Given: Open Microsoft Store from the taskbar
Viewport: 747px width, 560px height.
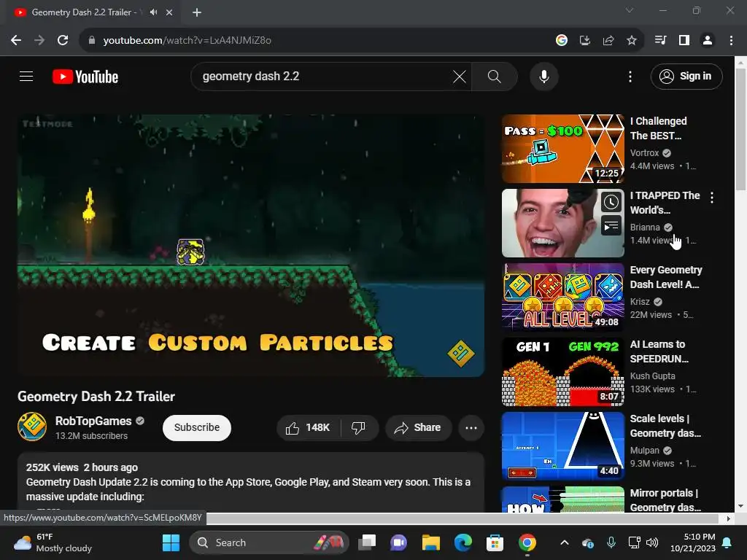Looking at the screenshot, I should tap(495, 542).
